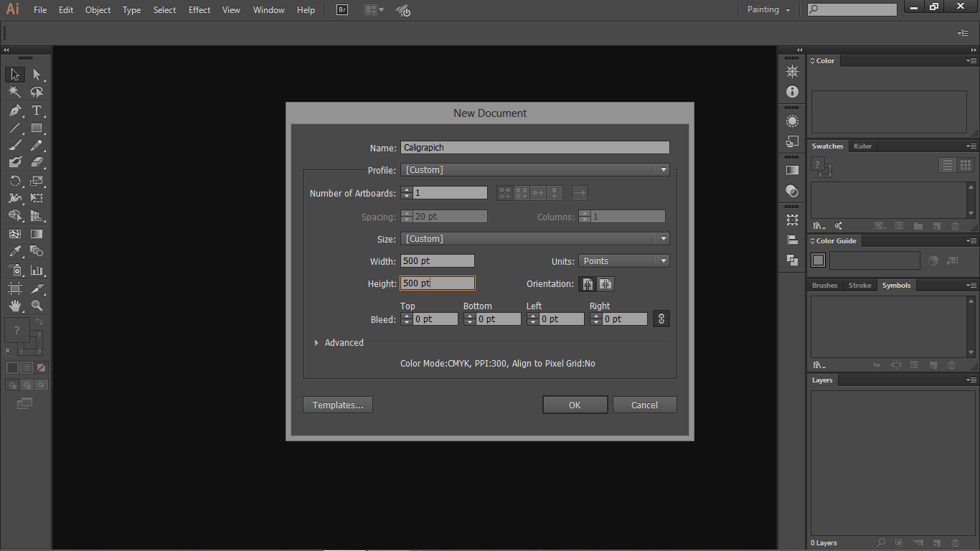This screenshot has height=551, width=980.
Task: Click the Name field containing Caligrapich
Action: (x=535, y=148)
